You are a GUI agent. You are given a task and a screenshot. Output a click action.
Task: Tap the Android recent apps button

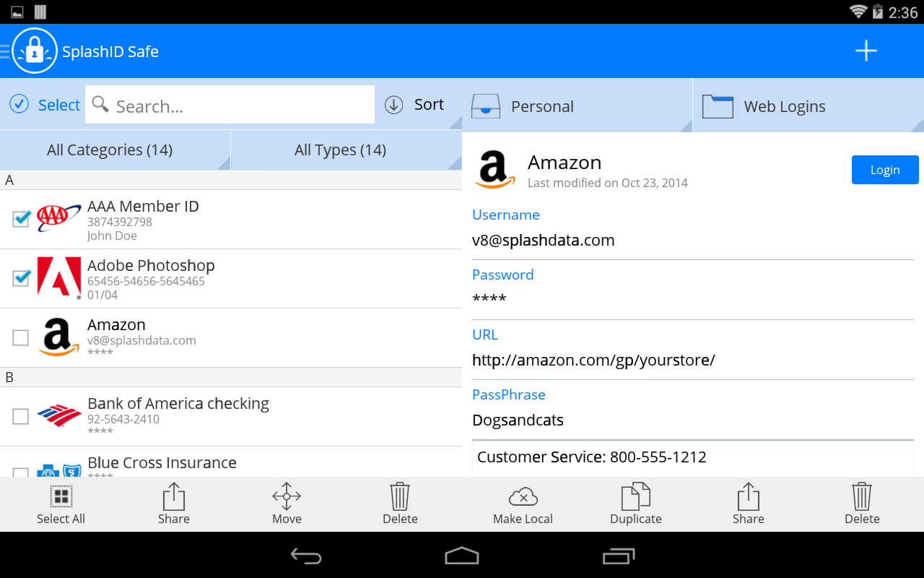click(x=618, y=556)
